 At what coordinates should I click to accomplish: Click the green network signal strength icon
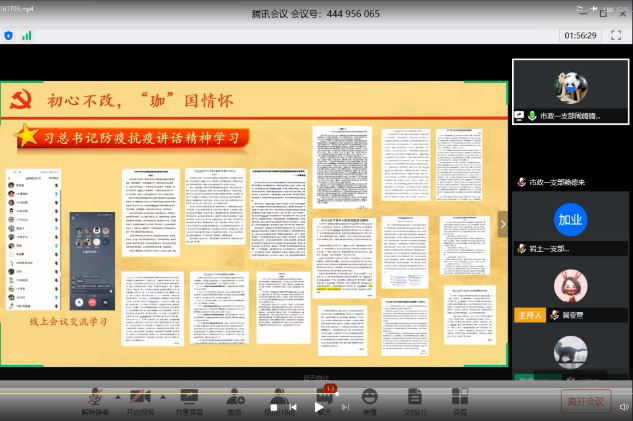click(26, 35)
